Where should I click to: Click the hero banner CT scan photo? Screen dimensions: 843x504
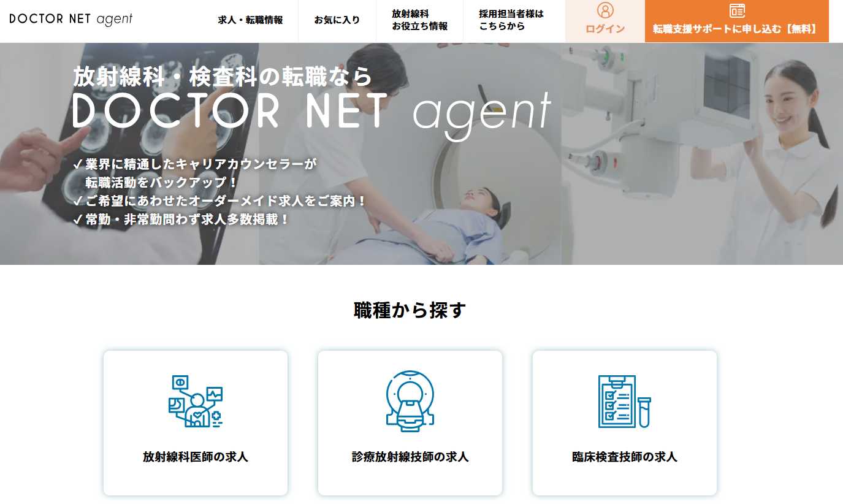tap(421, 154)
